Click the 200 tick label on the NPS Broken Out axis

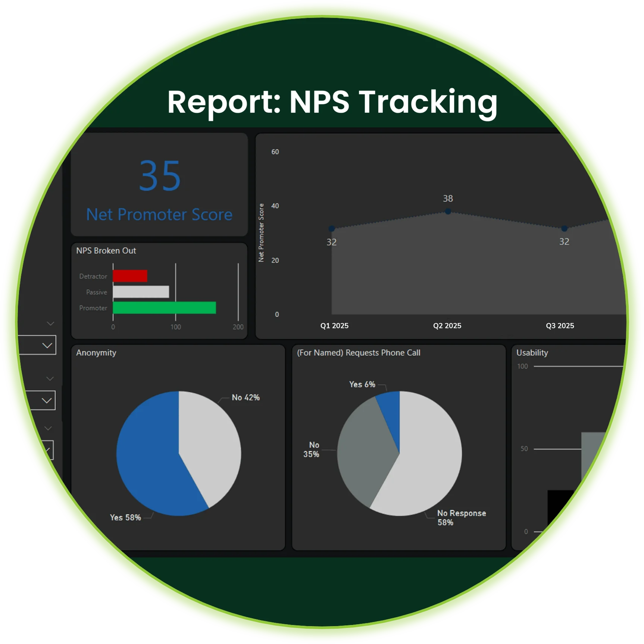tap(238, 327)
